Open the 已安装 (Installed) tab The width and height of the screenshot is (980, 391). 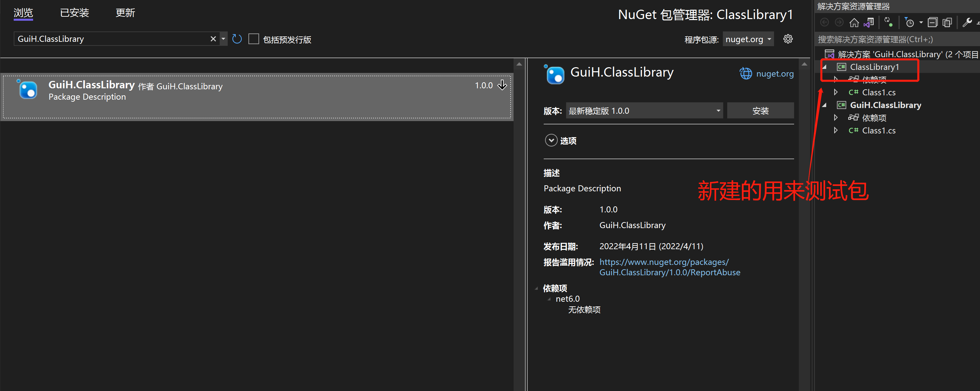click(x=75, y=13)
